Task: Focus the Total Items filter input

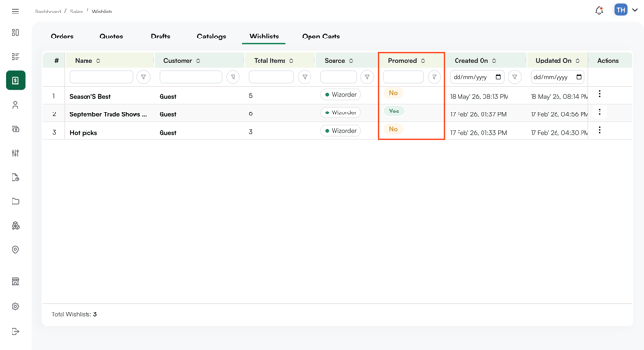Action: click(x=271, y=77)
